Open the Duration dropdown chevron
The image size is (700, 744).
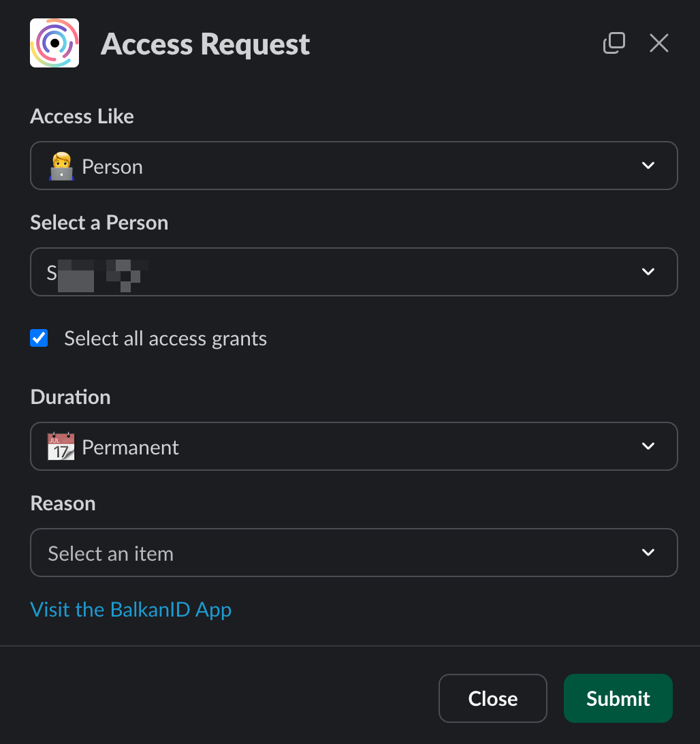pos(648,446)
